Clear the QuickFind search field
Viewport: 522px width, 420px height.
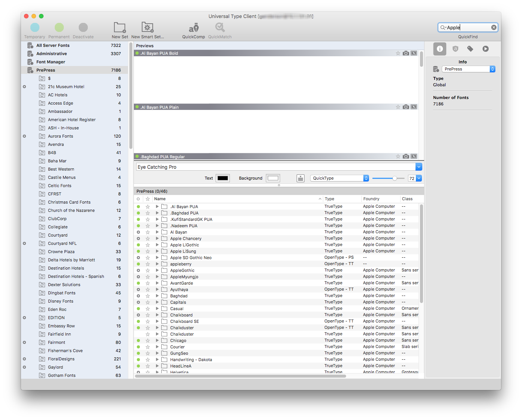click(x=494, y=27)
